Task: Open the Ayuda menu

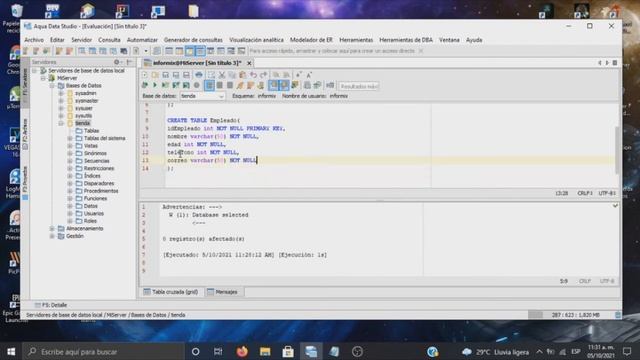Action: tap(474, 40)
